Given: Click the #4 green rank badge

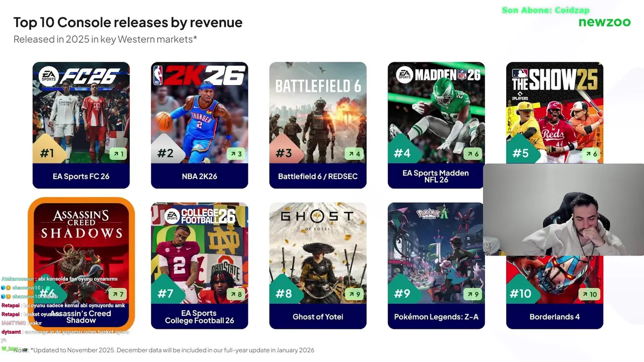Looking at the screenshot, I should tap(404, 150).
